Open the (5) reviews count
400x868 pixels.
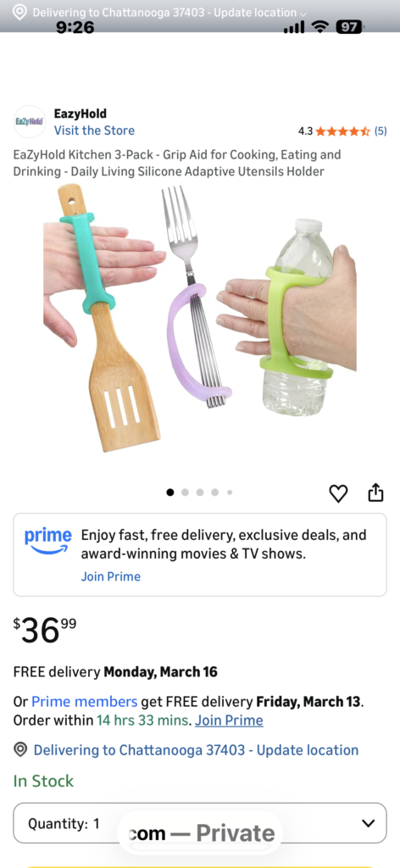[381, 131]
